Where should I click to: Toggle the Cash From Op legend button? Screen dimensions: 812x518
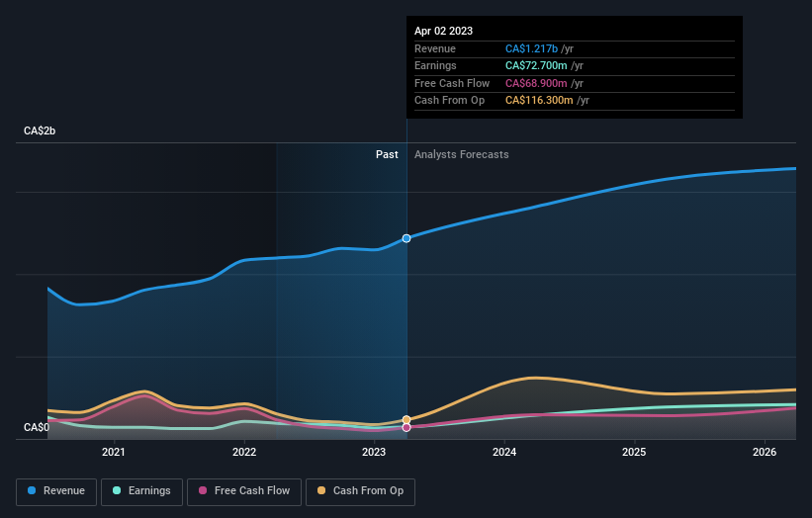tap(360, 491)
